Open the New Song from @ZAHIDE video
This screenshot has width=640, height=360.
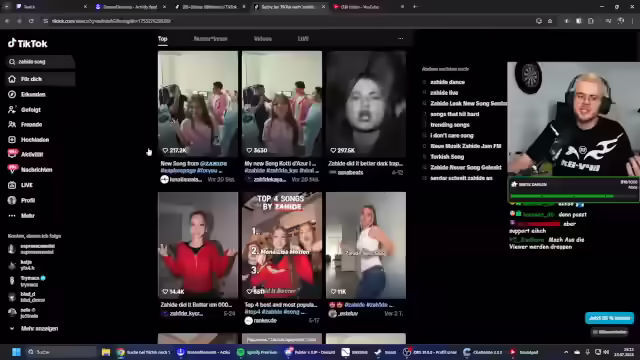pos(198,104)
